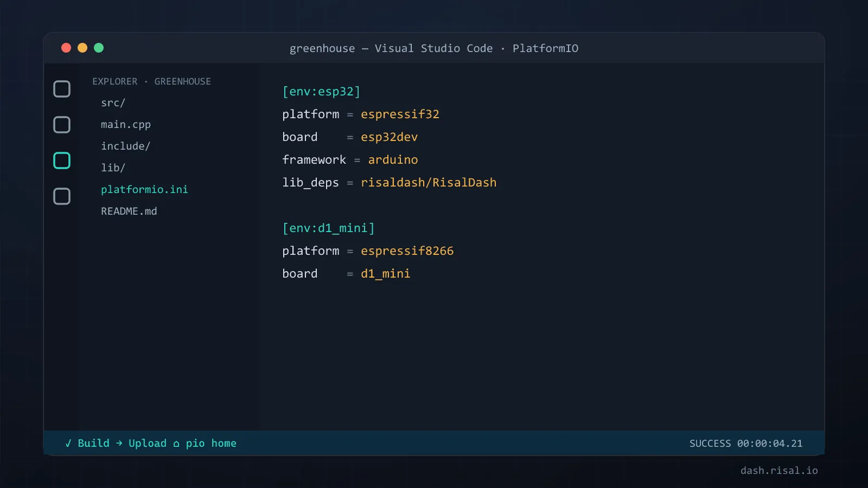Click the EXPLORER · GREENHOUSE header
Image resolution: width=868 pixels, height=488 pixels.
151,81
